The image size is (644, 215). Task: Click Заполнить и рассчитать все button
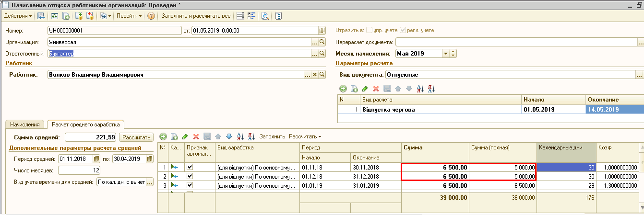[x=196, y=16]
